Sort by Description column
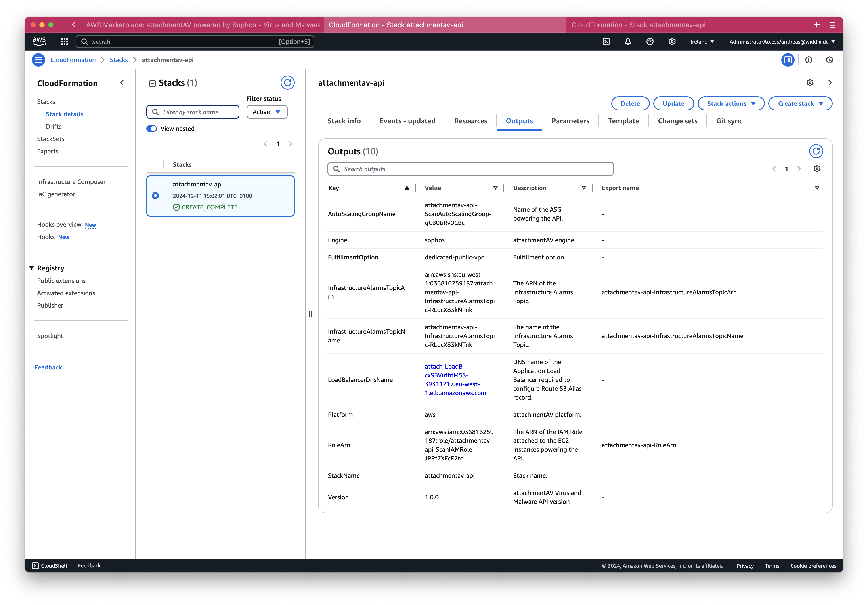Viewport: 868px width, 605px height. (584, 188)
